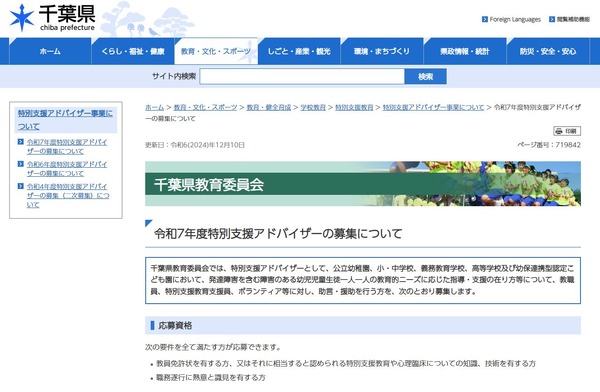This screenshot has height=392, width=600.
Task: Click arrow bullet beside 令和6年度 sidebar link
Action: [21, 164]
